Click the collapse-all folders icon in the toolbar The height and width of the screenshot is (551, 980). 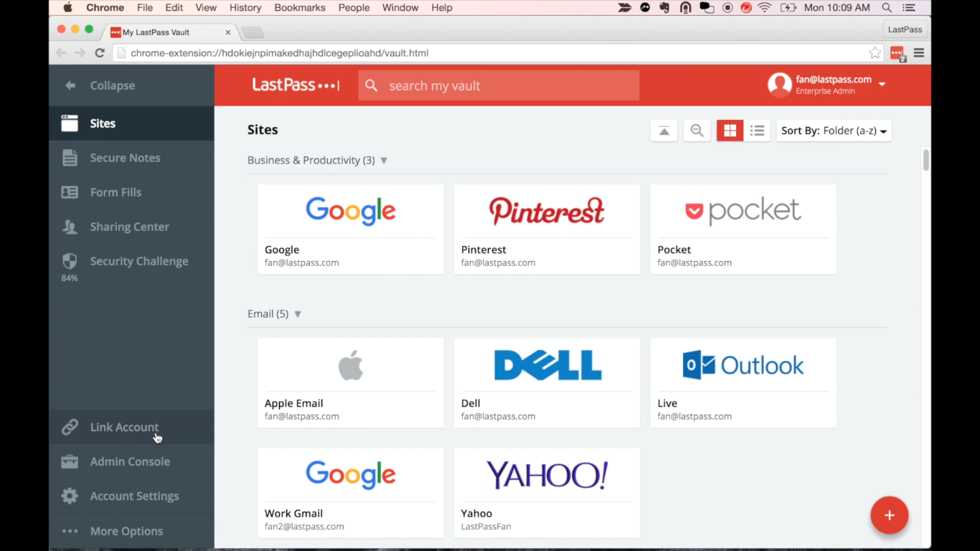tap(664, 131)
